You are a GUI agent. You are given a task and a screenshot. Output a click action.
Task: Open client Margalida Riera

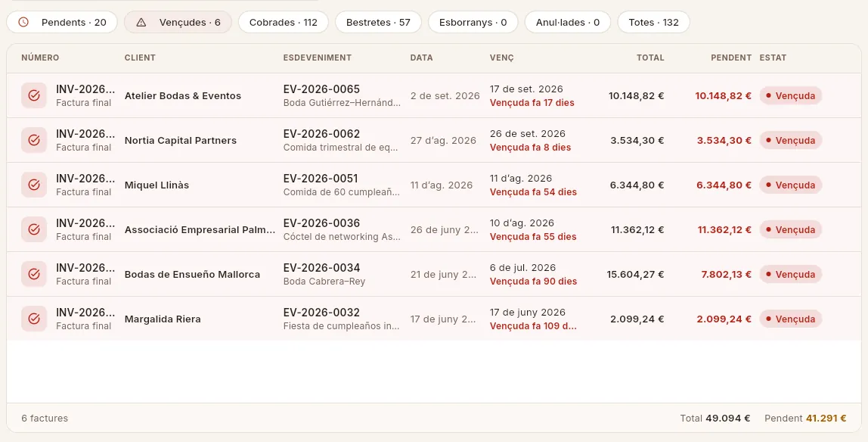(163, 319)
